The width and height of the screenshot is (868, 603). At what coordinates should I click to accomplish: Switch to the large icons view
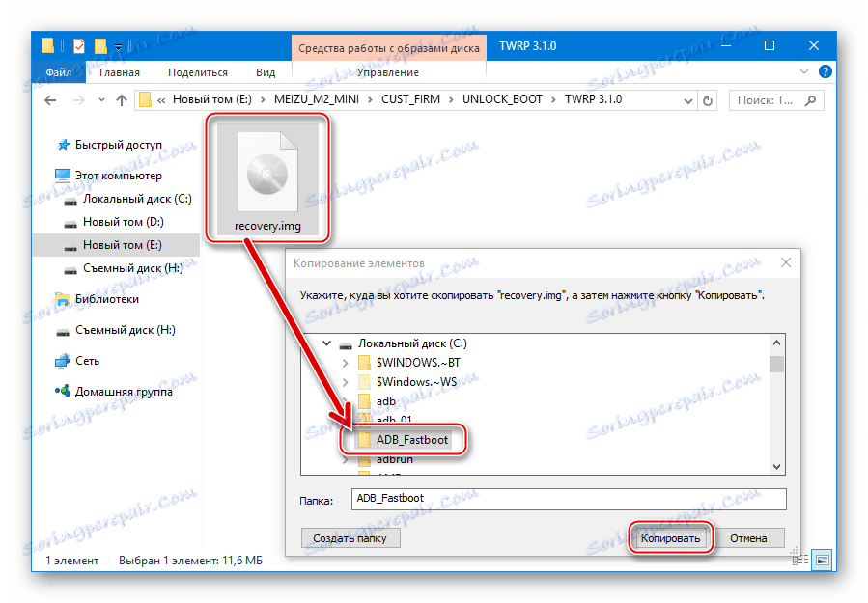(823, 561)
